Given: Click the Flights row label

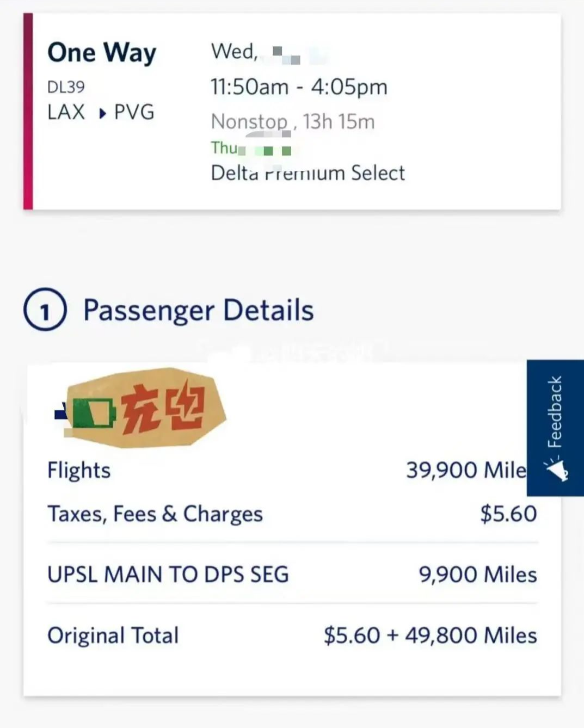Looking at the screenshot, I should (79, 470).
